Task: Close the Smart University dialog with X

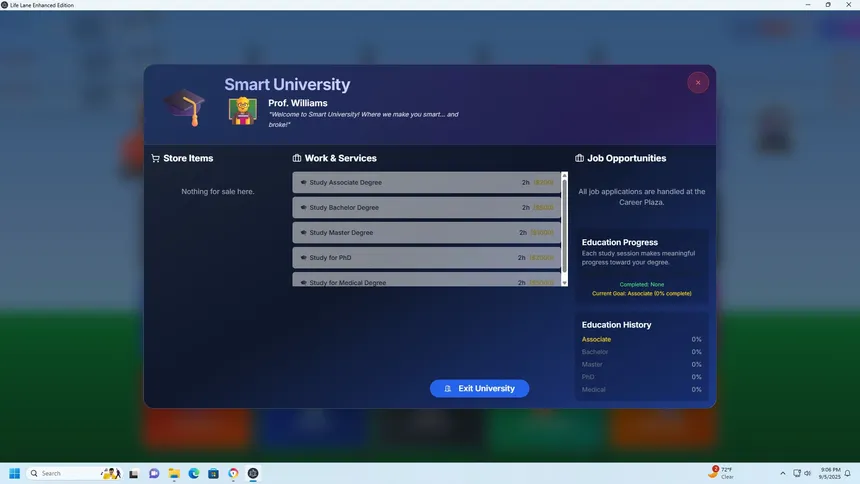Action: pos(697,83)
